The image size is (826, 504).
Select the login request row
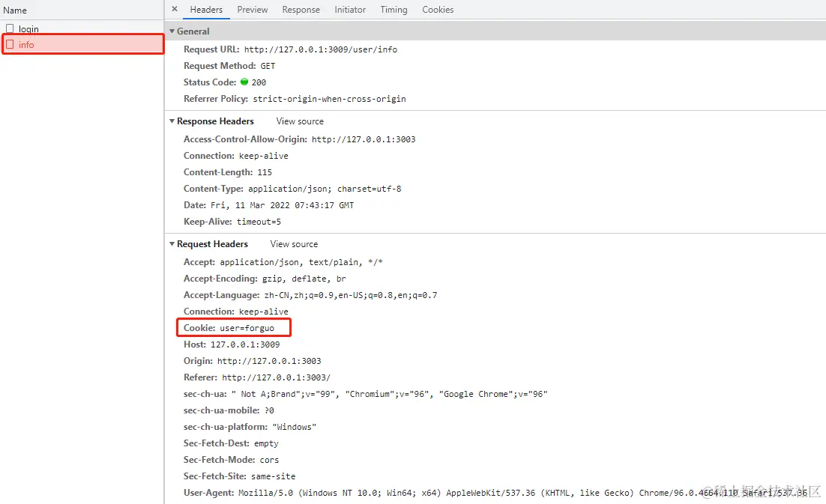(82, 28)
